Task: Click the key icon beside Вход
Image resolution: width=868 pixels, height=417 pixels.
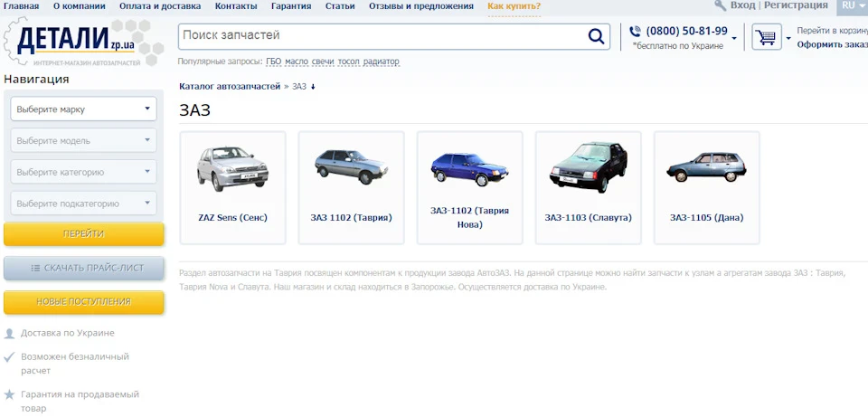Action: (721, 5)
